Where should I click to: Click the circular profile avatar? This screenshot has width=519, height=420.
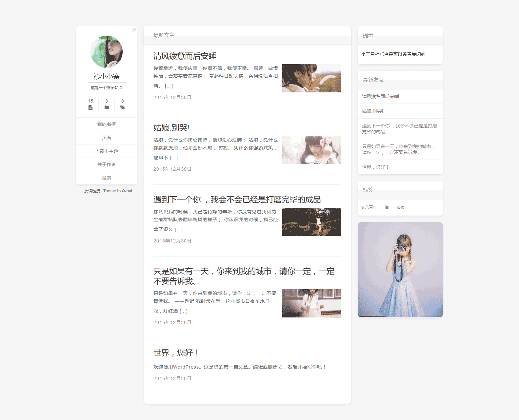(x=107, y=52)
